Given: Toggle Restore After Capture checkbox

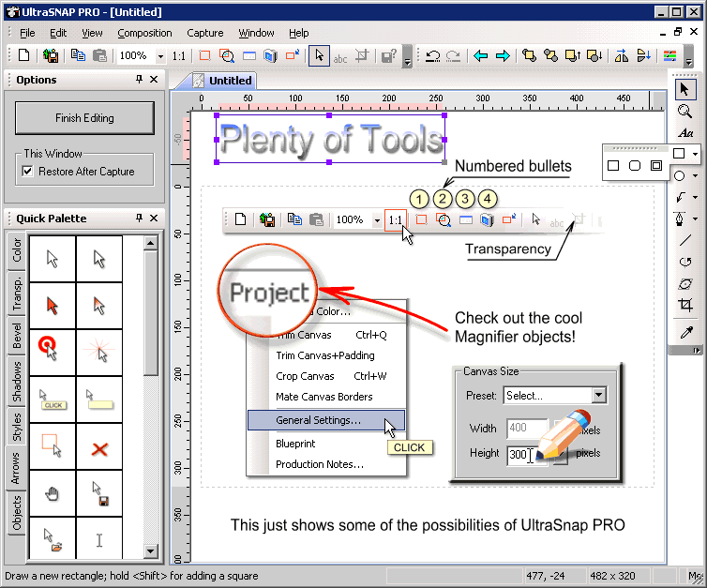Looking at the screenshot, I should [28, 171].
